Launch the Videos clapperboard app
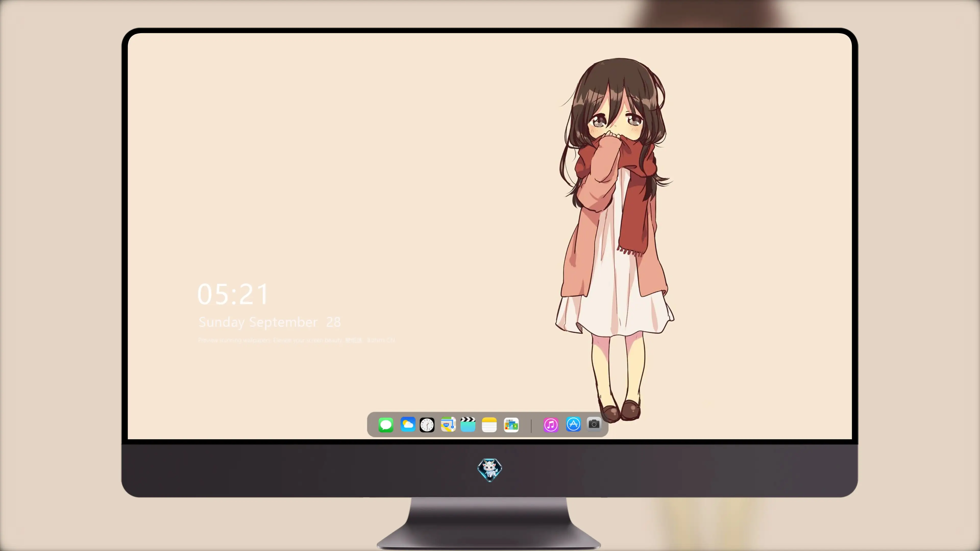 click(468, 424)
